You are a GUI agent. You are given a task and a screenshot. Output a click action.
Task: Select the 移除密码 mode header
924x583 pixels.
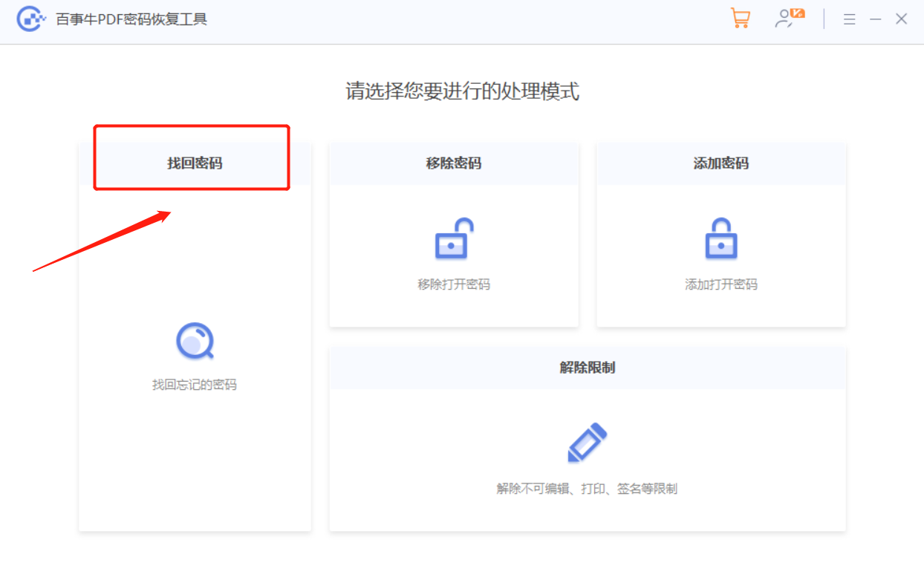coord(454,163)
